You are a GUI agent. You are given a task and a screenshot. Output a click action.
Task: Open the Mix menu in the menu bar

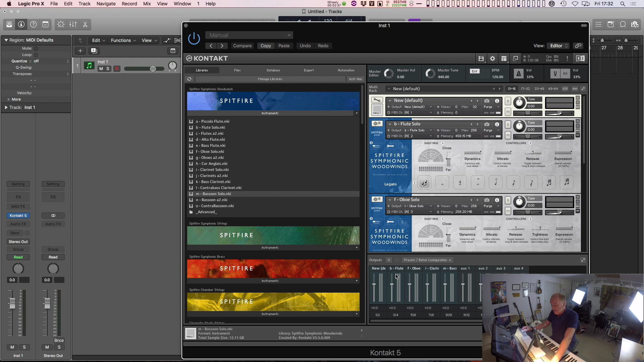click(147, 4)
